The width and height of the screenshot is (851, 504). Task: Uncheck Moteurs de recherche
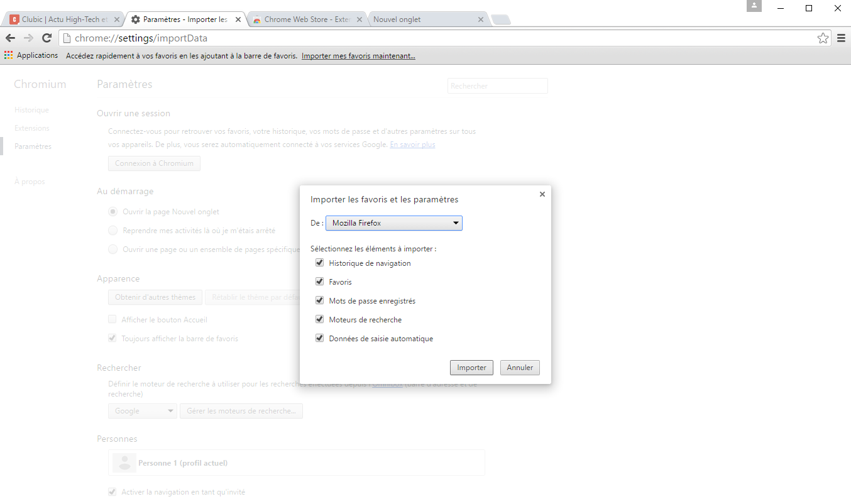point(320,319)
